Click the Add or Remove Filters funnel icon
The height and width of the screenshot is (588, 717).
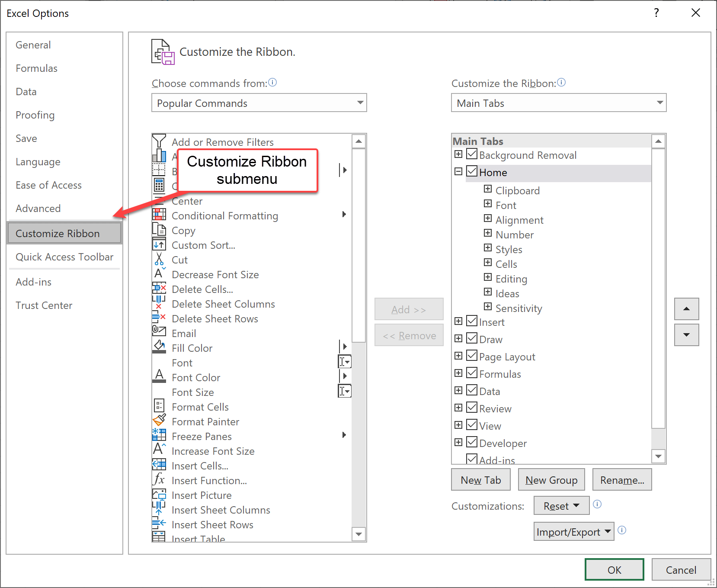click(x=159, y=141)
